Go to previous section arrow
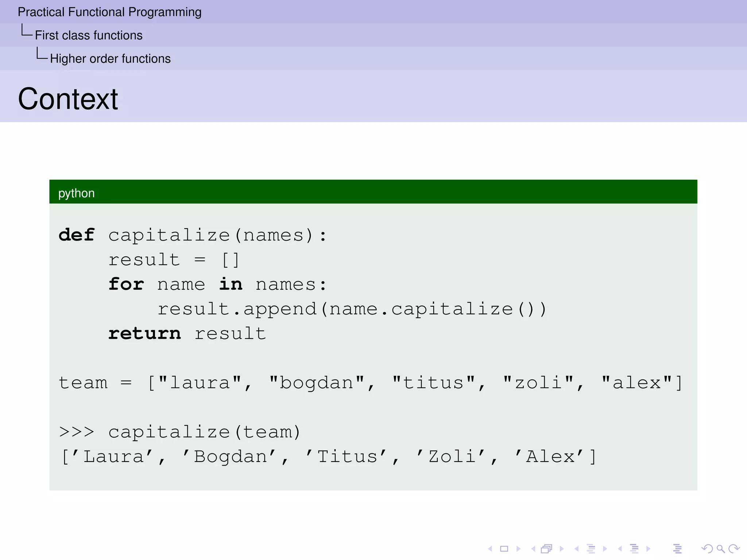 (620, 548)
